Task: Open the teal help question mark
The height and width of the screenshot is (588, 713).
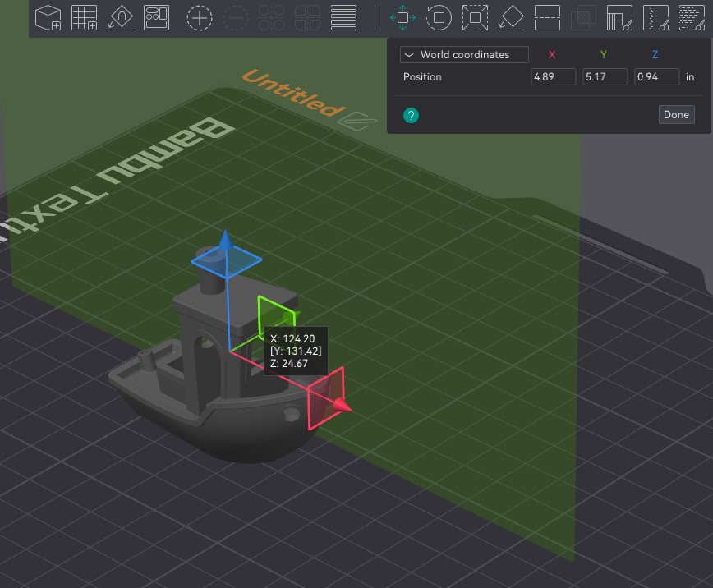Action: point(411,116)
